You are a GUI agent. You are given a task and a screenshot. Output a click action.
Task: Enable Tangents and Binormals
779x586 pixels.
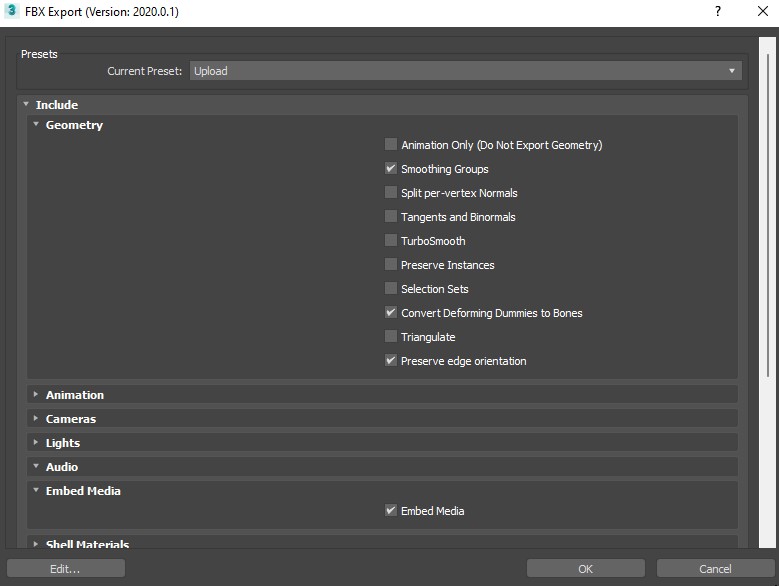(391, 217)
